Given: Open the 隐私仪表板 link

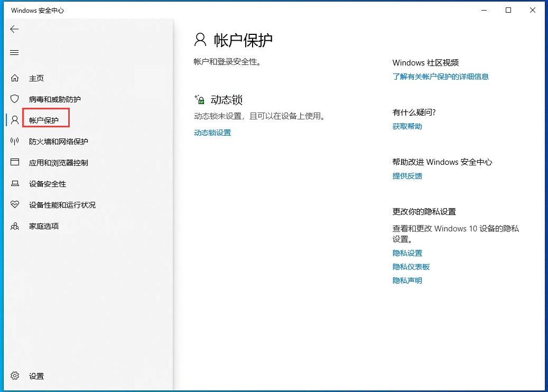Looking at the screenshot, I should pos(411,267).
